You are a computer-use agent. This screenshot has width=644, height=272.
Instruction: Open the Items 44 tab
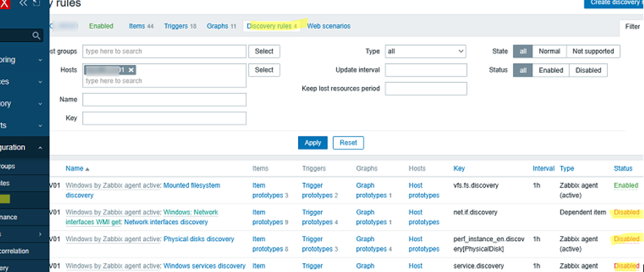coord(141,26)
